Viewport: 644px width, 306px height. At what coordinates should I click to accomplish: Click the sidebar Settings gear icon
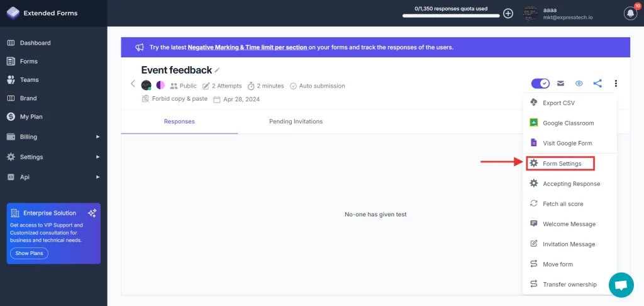[x=11, y=157]
